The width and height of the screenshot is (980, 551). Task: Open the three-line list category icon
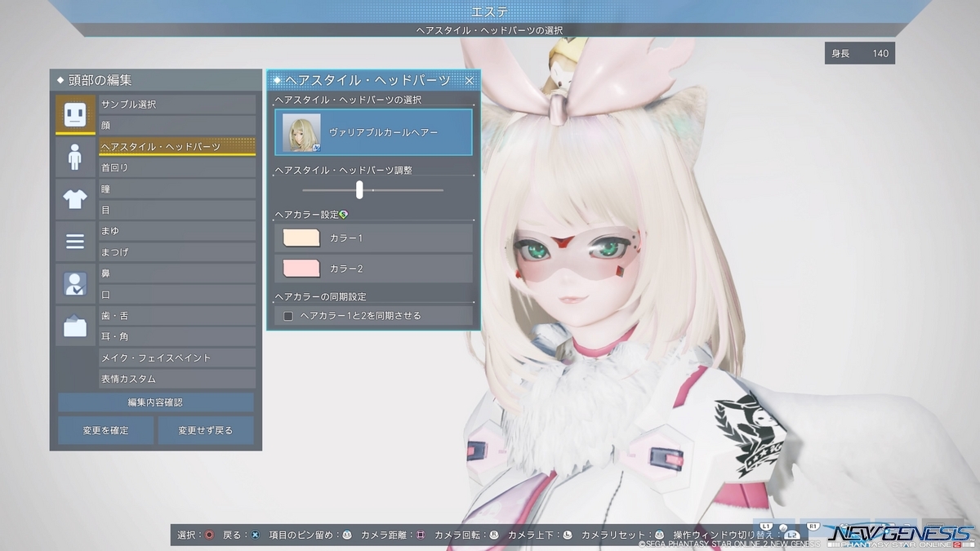pos(75,242)
